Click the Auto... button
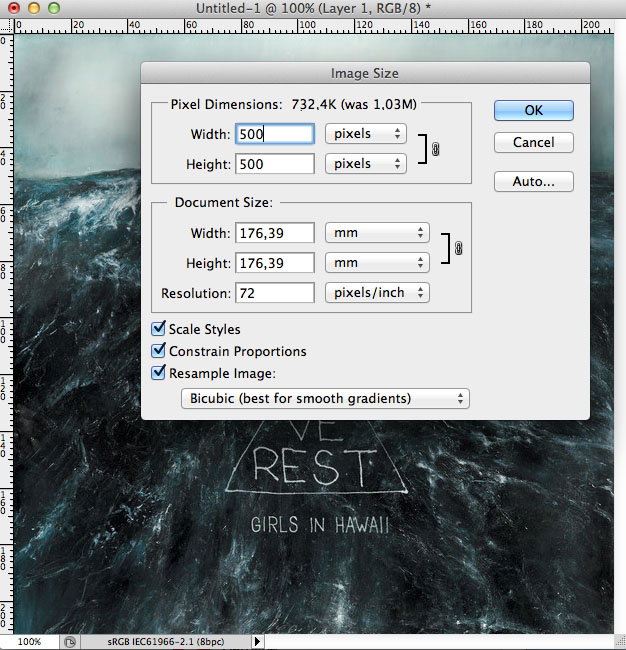The width and height of the screenshot is (626, 650). point(533,182)
